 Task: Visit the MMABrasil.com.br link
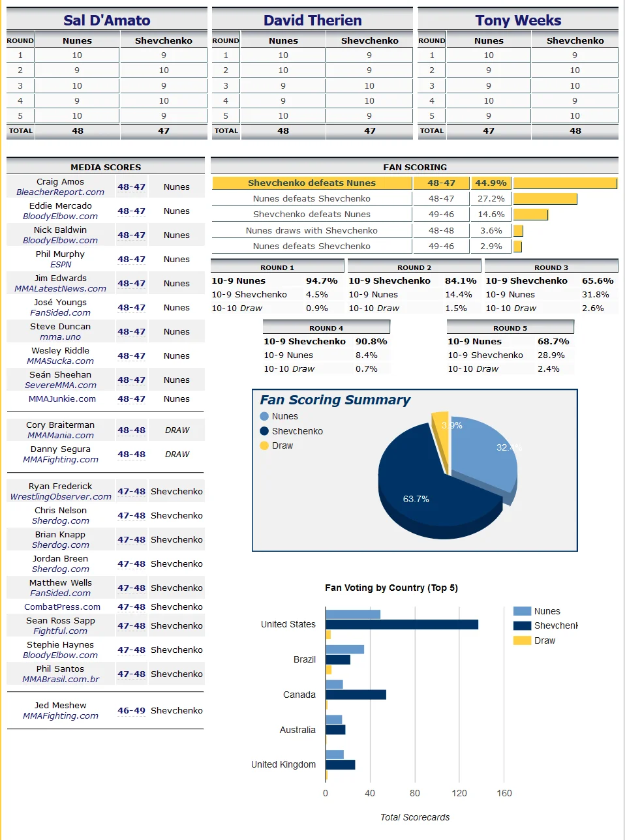click(61, 680)
